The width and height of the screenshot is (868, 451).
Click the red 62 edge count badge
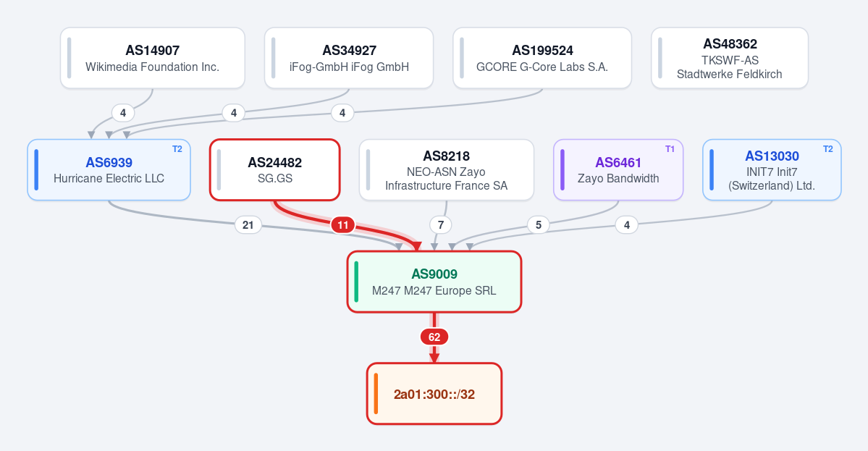click(x=434, y=337)
